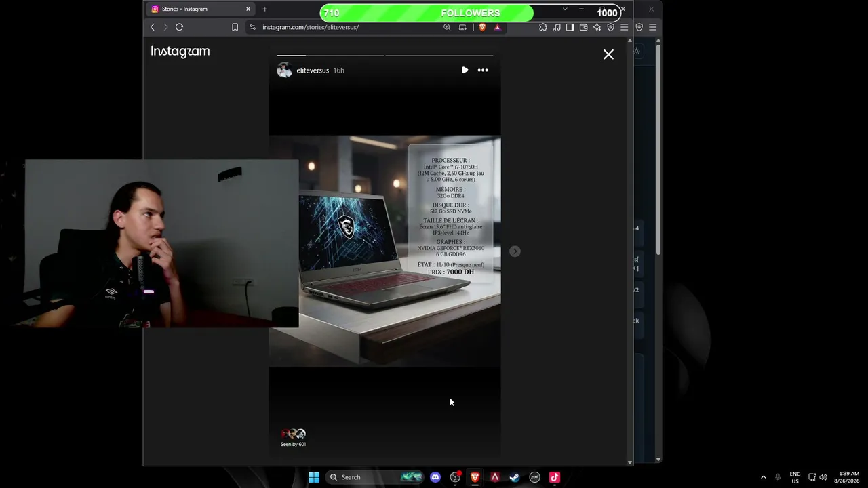868x488 pixels.
Task: Select the Stories • Instagram tab
Action: (x=201, y=9)
